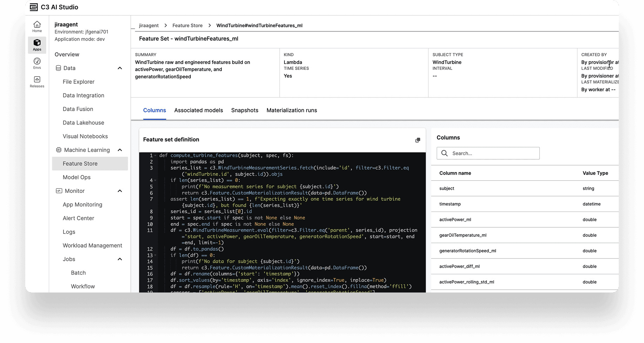Fold code block at line 4
Image resolution: width=644 pixels, height=343 pixels.
tap(155, 180)
